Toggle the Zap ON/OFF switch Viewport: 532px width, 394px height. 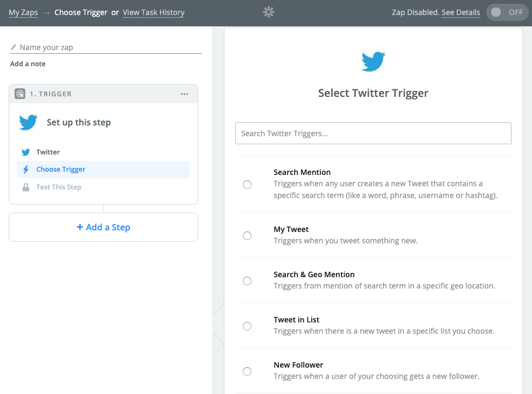point(507,12)
